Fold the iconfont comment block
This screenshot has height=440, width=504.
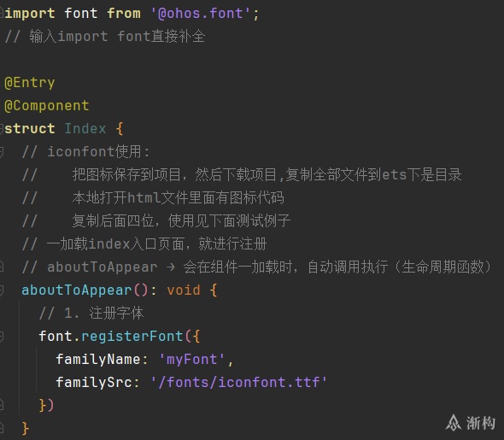tap(2, 152)
